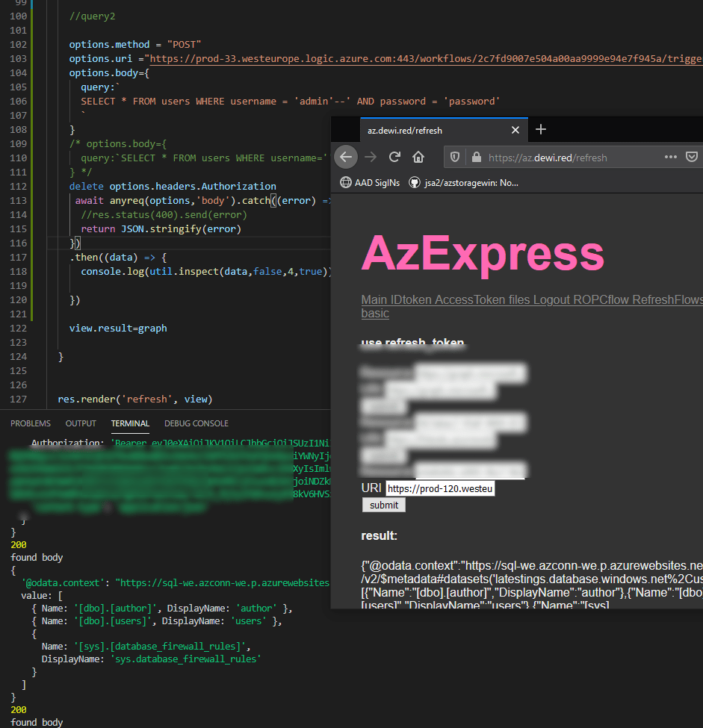Viewport: 703px width, 728px height.
Task: Open the DEBUG CONSOLE tab
Action: point(196,423)
